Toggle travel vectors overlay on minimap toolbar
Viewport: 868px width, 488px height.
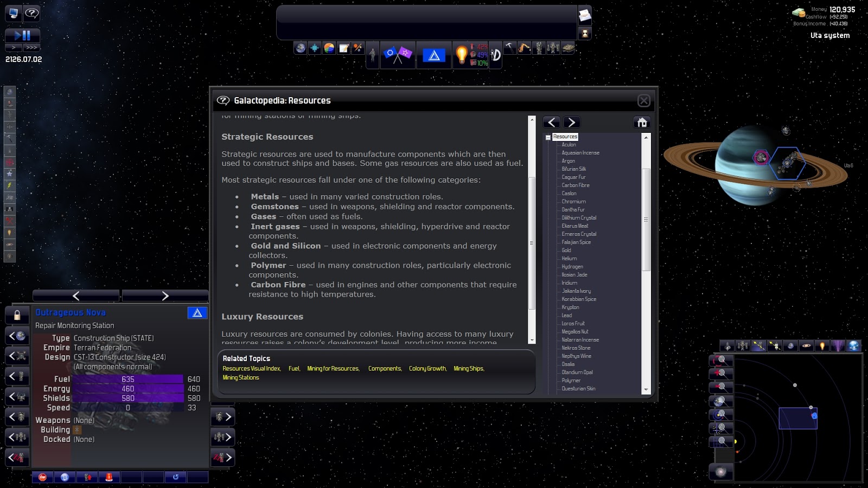tap(759, 345)
